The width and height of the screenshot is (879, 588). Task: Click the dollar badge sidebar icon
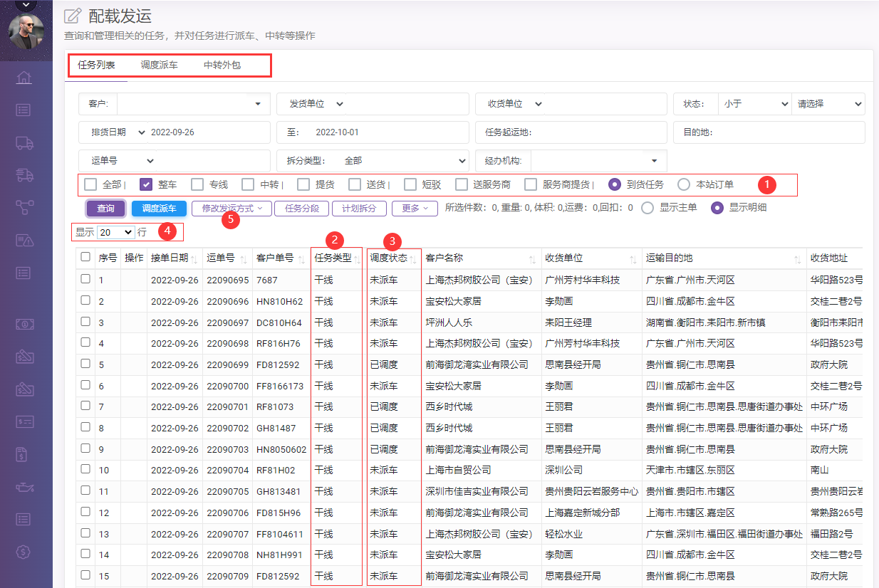pos(24,551)
